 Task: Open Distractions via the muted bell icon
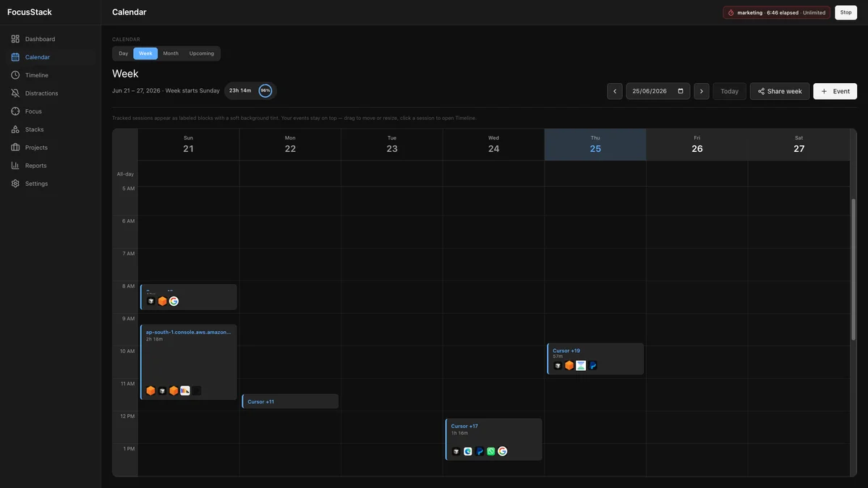point(15,93)
